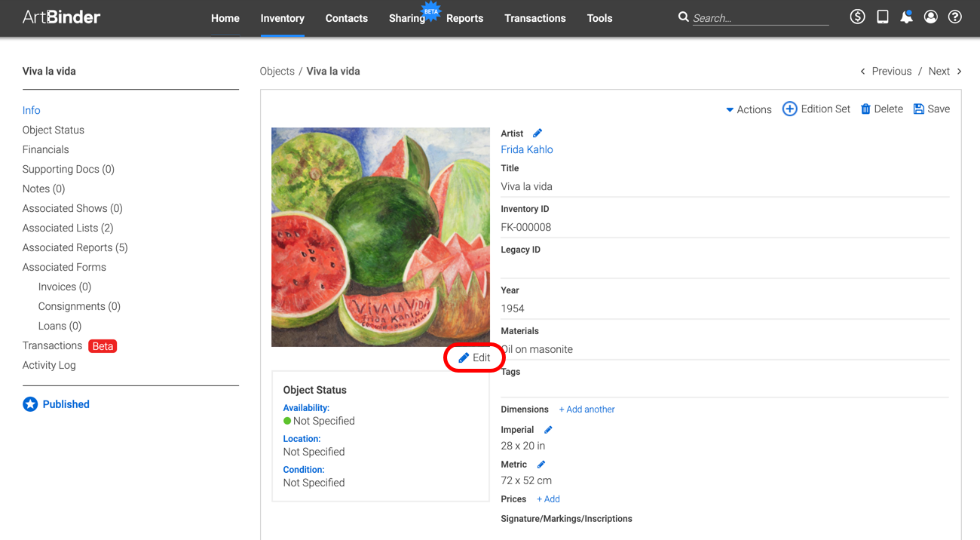Click the Published star icon
Screen dimensions: 980x540
(30, 404)
